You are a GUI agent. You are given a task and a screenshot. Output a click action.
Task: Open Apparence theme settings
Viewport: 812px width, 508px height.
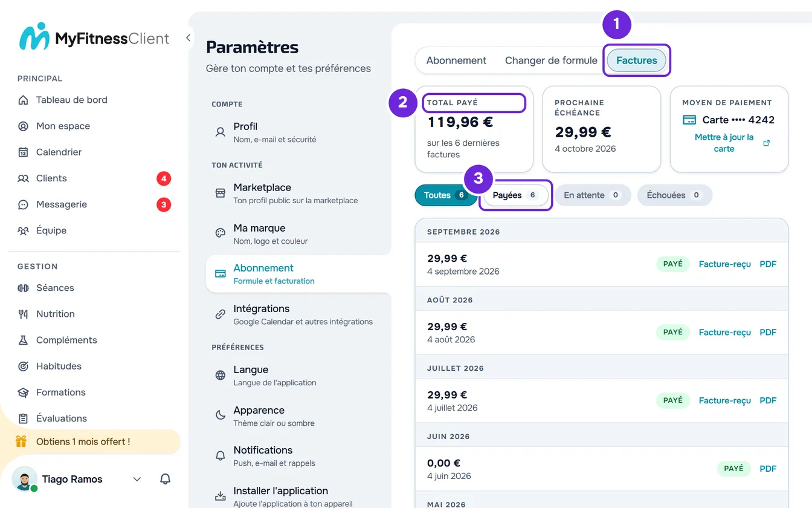(x=298, y=415)
